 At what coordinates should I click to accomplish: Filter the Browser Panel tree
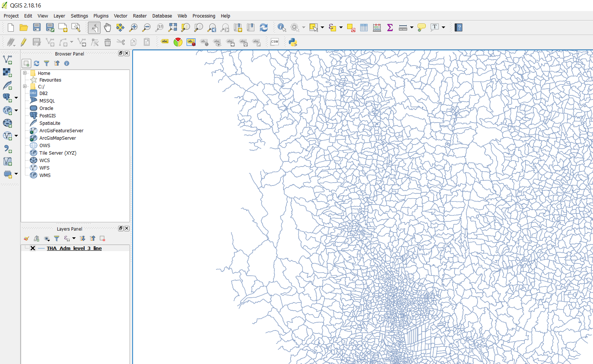[47, 63]
